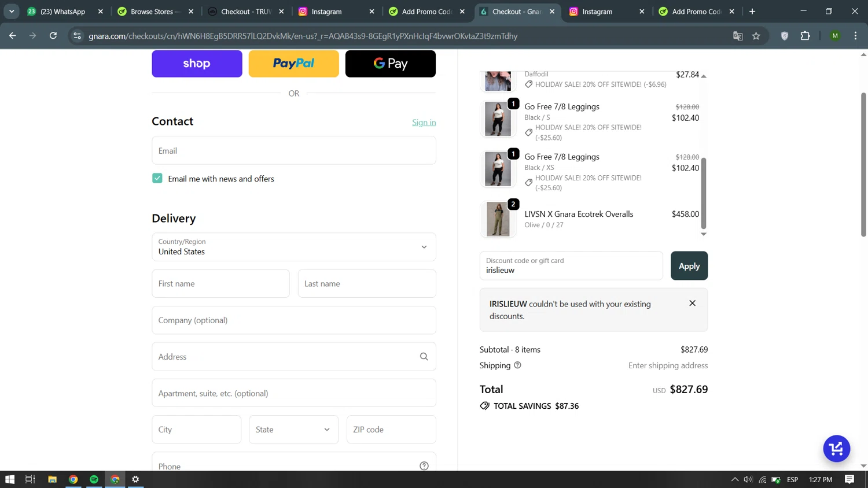Click the Go Free Leggings Black / S thumbnail
Image resolution: width=868 pixels, height=488 pixels.
coord(498,119)
